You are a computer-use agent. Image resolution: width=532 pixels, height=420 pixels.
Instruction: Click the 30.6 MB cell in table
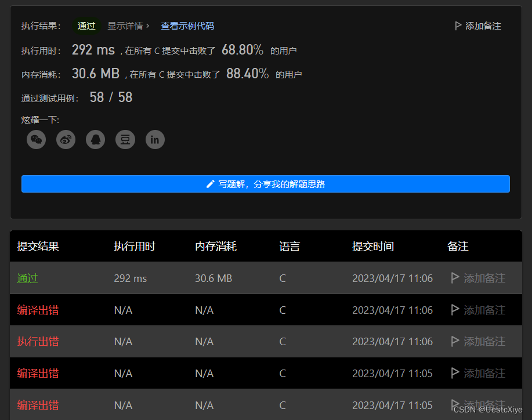[x=213, y=278]
